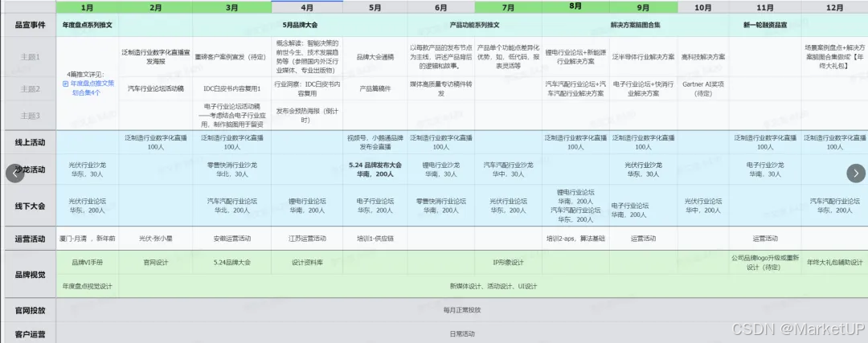Select the 11月 column header

coord(765,7)
